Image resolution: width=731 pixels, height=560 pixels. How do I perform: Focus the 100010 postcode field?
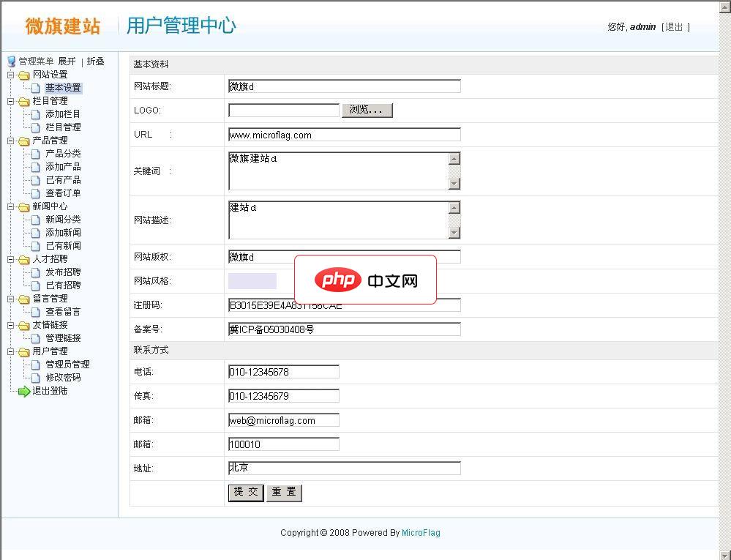click(283, 444)
